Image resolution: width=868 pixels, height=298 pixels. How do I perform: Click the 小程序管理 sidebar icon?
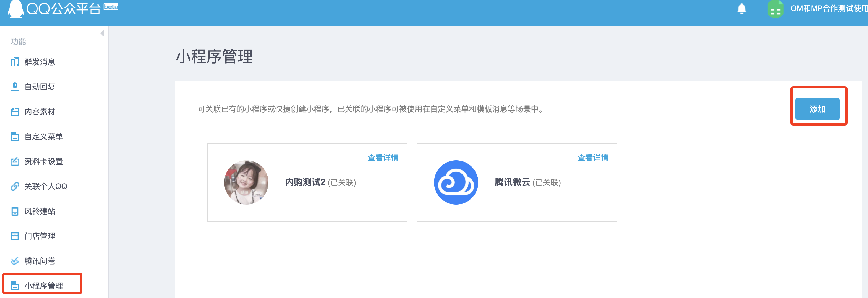tap(15, 286)
